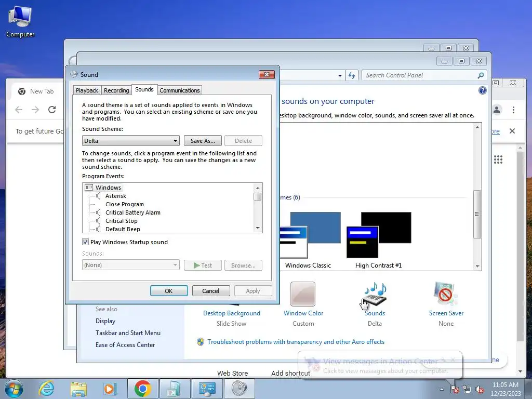Click the Save As... button
The height and width of the screenshot is (399, 532).
(x=203, y=140)
